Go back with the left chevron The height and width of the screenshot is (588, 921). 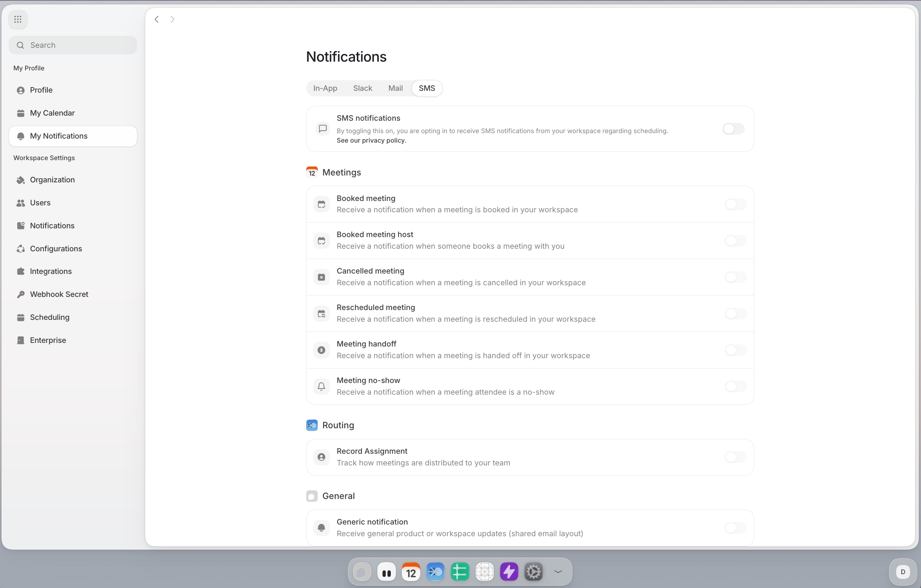click(157, 19)
